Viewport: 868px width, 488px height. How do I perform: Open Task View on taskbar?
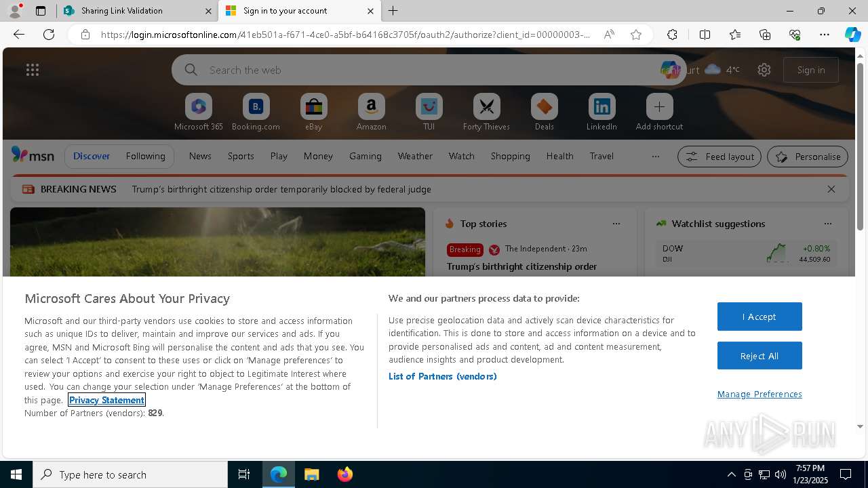244,474
